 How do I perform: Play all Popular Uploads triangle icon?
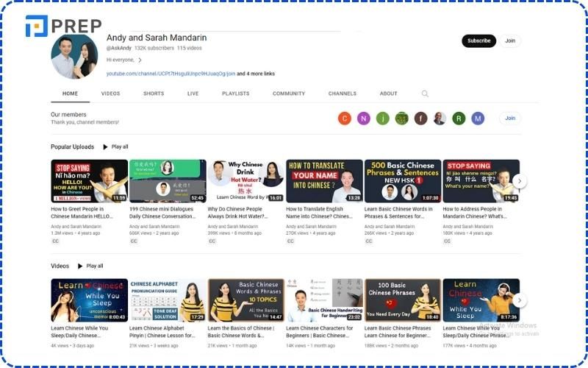point(105,146)
